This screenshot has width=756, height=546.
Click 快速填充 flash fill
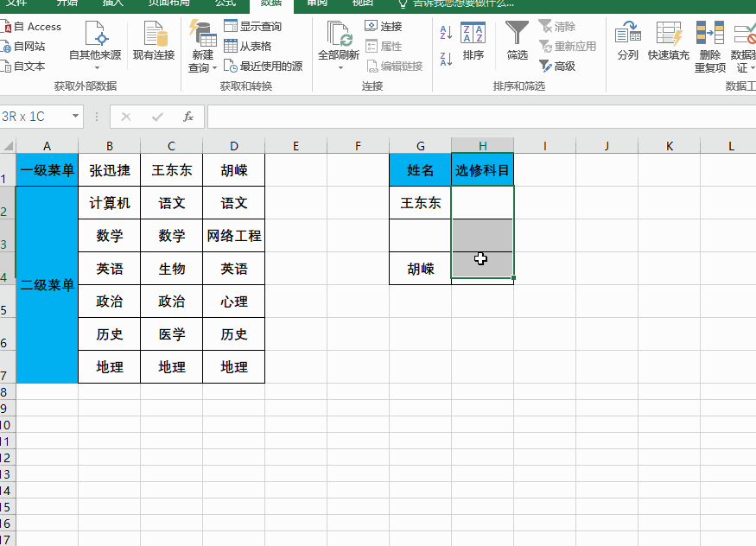click(x=668, y=41)
